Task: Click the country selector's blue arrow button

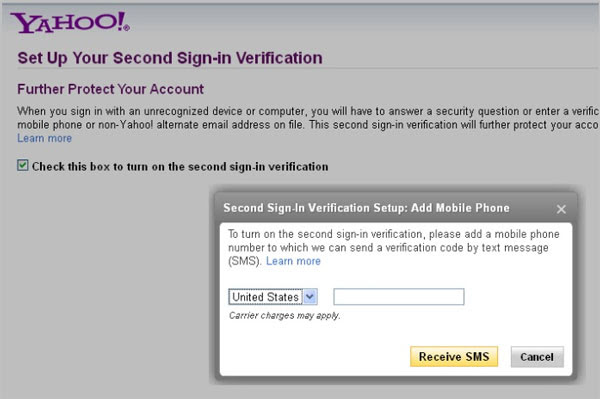Action: point(310,297)
